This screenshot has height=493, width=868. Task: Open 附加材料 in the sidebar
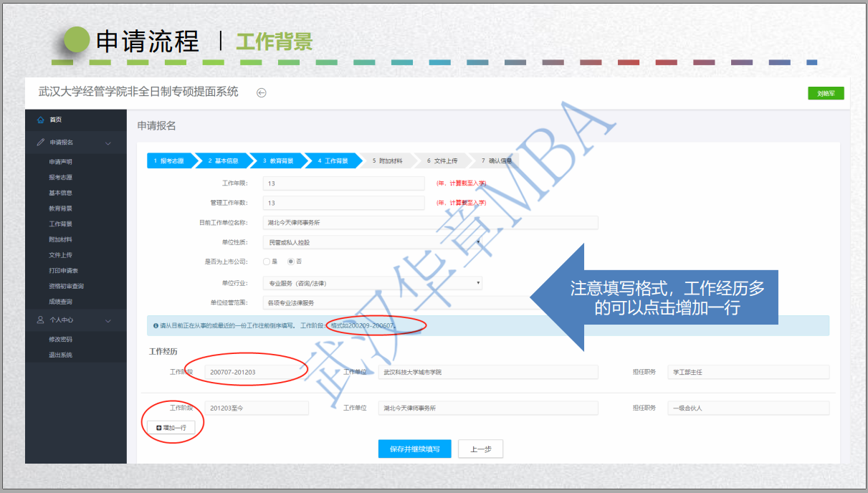[x=60, y=239]
